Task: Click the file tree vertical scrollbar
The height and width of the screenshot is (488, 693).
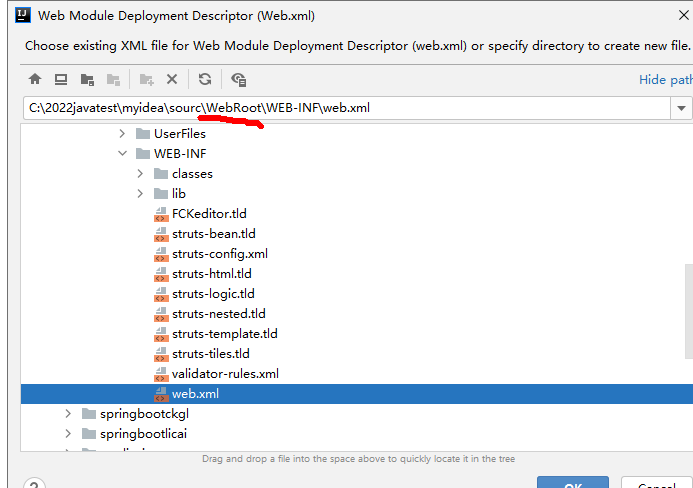Action: (x=689, y=312)
